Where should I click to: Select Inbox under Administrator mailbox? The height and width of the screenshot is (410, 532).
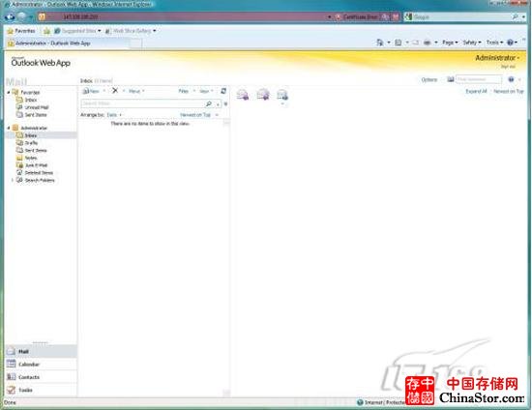click(x=41, y=135)
